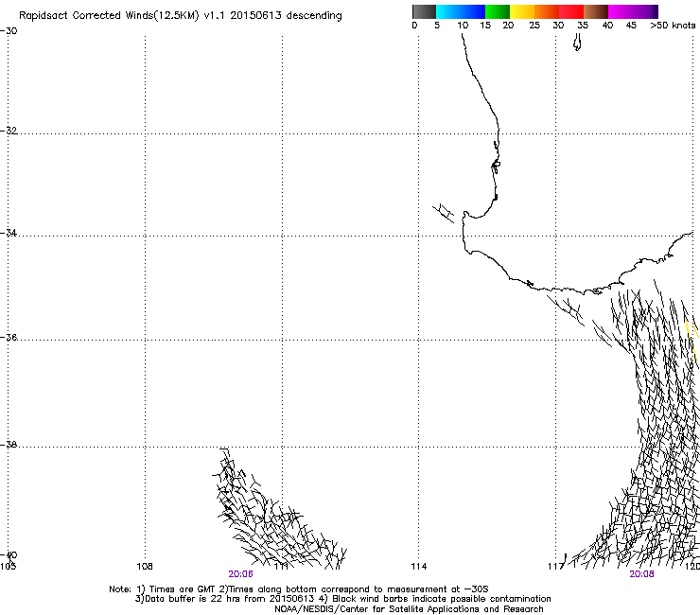Click the '25' colorbar scale label

click(534, 26)
